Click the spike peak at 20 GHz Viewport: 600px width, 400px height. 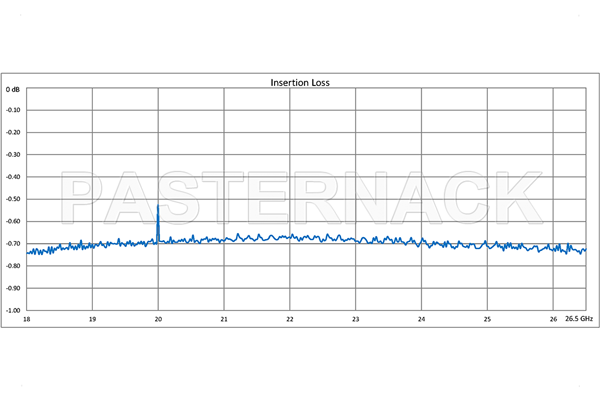pyautogui.click(x=158, y=207)
